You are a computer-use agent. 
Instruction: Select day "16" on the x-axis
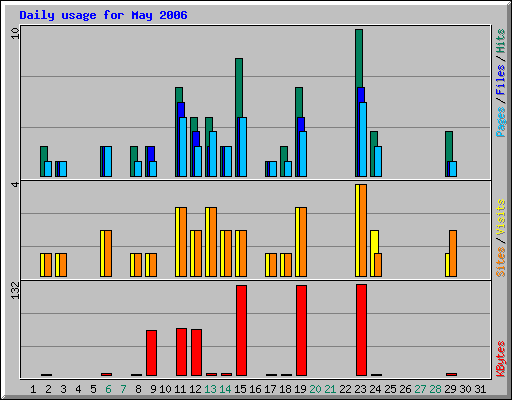(255, 389)
